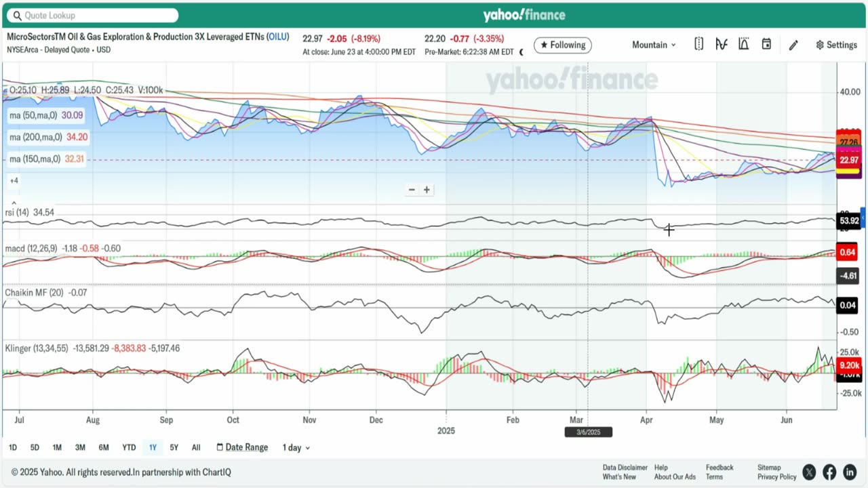Select the 3M range tab
The height and width of the screenshot is (488, 868).
80,447
